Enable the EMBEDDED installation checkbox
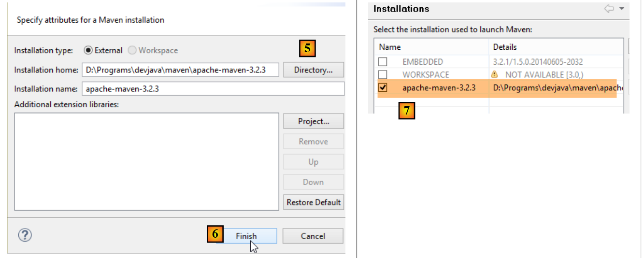Image resolution: width=644 pixels, height=258 pixels. (383, 62)
